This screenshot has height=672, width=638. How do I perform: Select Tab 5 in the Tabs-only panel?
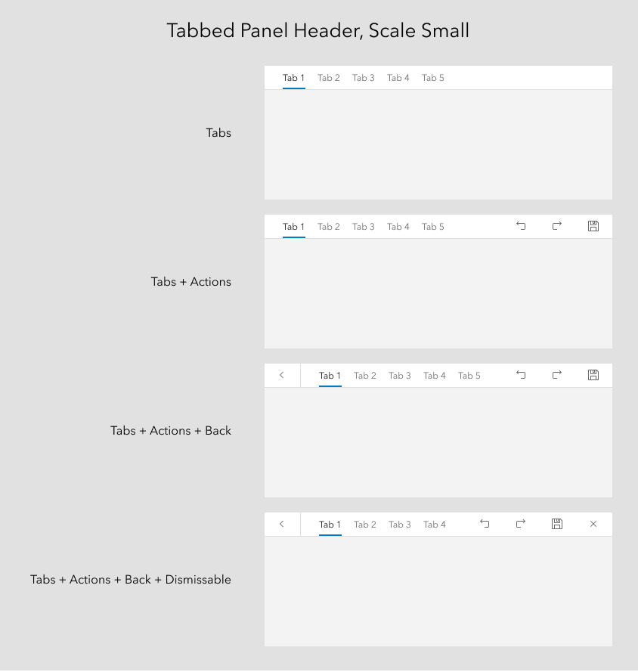[432, 78]
